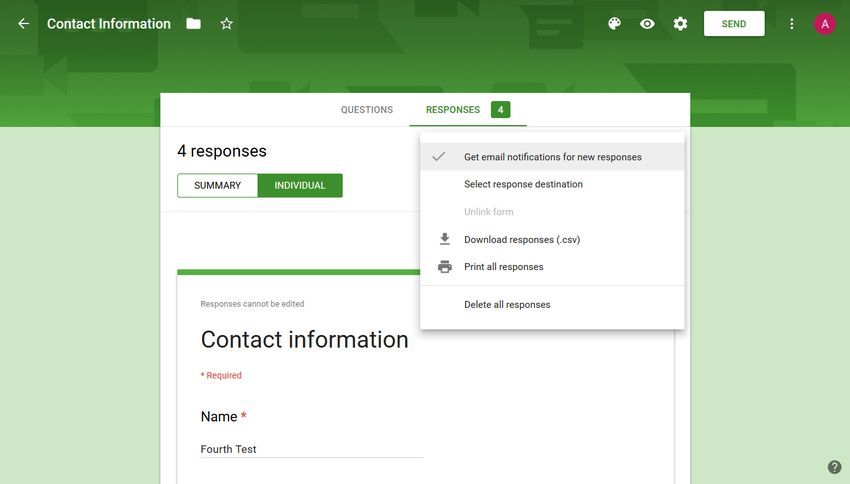Choose Delete all responses
This screenshot has width=850, height=484.
pyautogui.click(x=507, y=305)
